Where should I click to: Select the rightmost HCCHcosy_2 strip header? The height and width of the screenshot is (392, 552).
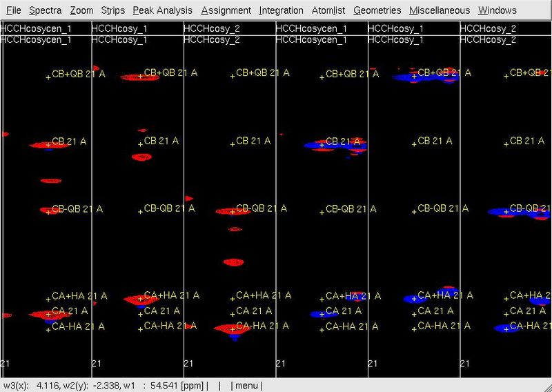[488, 28]
